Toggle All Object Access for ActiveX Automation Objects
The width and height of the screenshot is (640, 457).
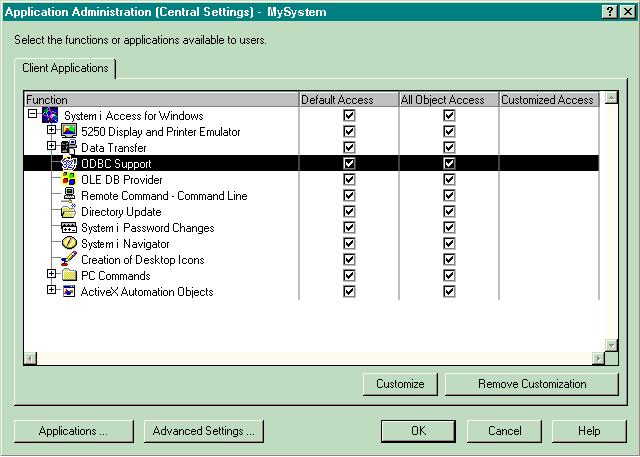pyautogui.click(x=449, y=291)
